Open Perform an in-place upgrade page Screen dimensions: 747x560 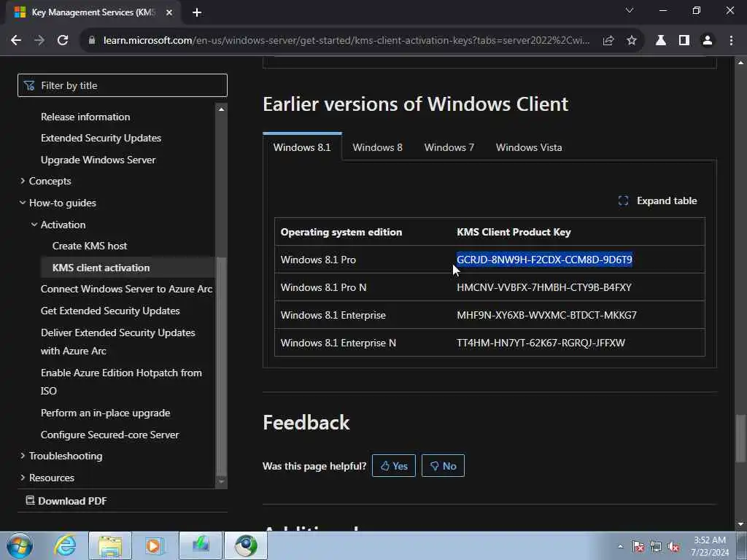105,413
